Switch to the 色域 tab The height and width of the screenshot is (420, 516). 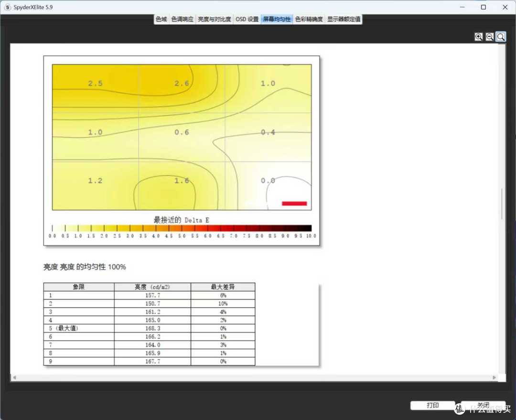pos(161,19)
